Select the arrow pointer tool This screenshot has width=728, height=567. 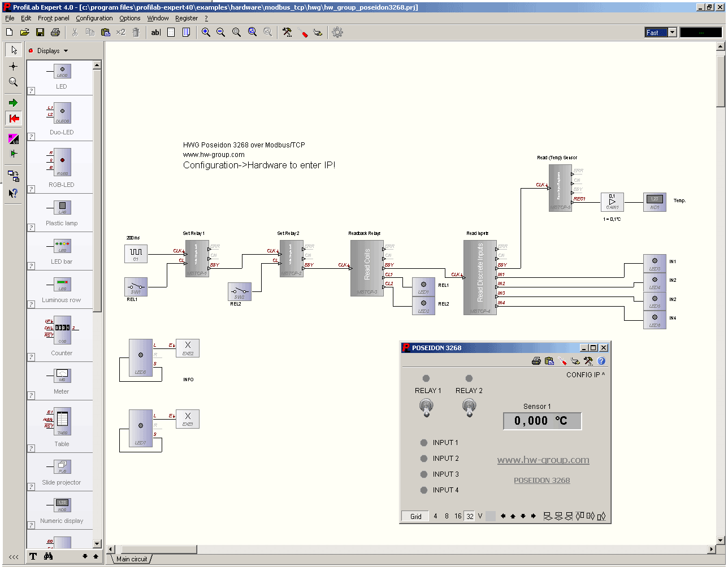click(x=14, y=50)
